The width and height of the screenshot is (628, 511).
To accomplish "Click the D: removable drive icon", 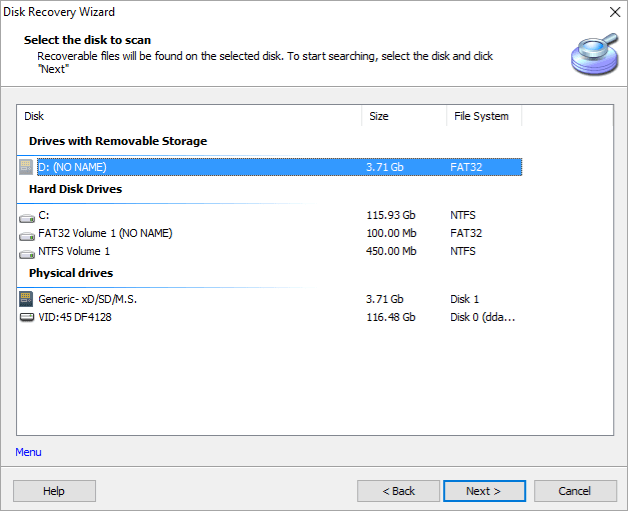I will click(x=27, y=167).
